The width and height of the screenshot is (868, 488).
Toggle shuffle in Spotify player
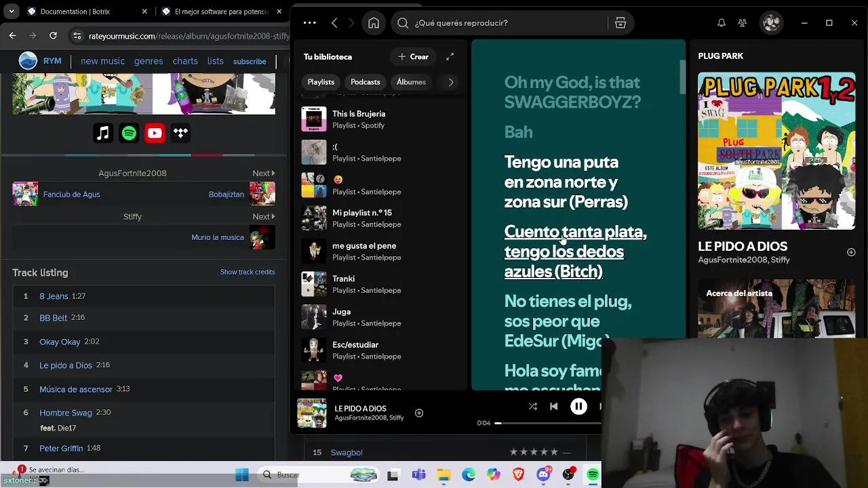pos(532,407)
